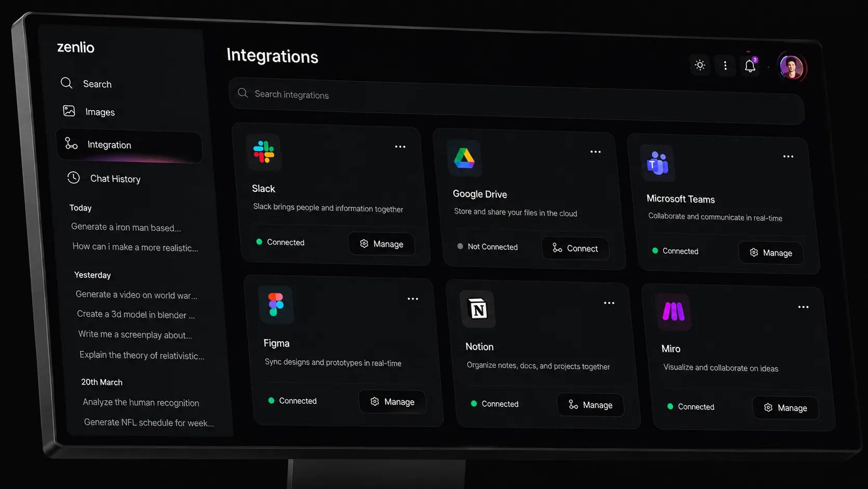Open chat "How can i make a more realistic..."
The height and width of the screenshot is (489, 868).
pos(135,247)
